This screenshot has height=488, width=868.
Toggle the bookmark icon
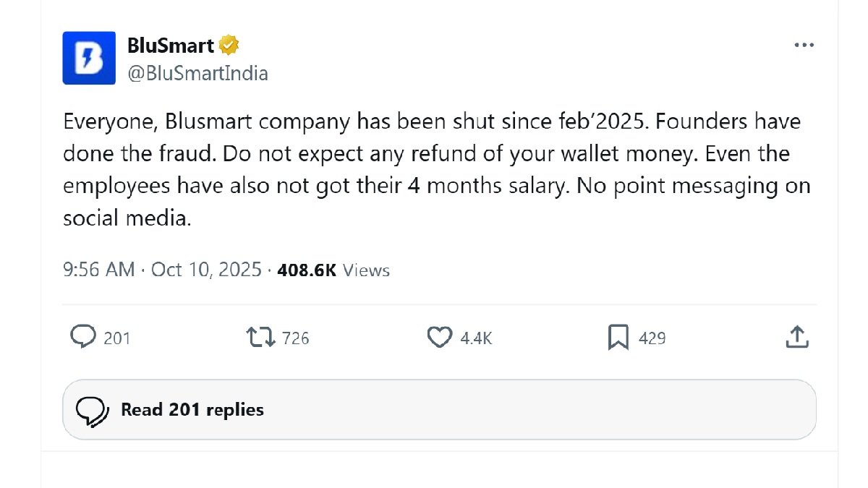click(618, 337)
